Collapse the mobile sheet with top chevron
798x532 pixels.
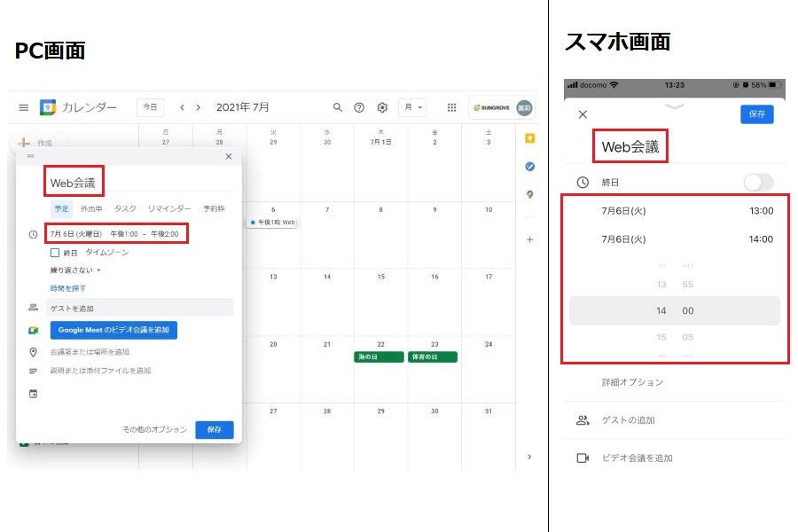coord(675,106)
